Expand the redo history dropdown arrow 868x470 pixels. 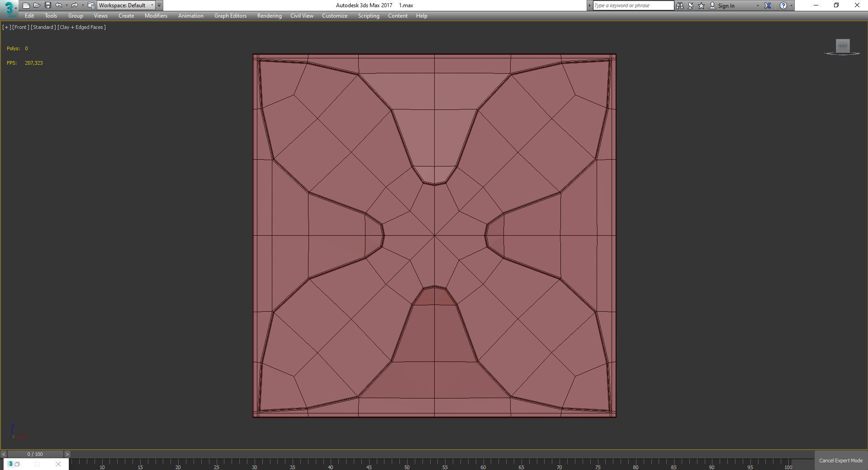(x=83, y=5)
